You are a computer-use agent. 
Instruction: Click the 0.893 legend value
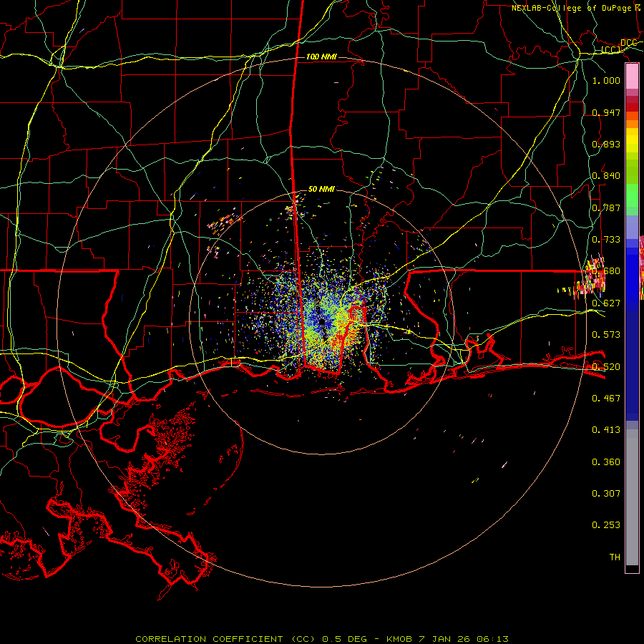click(606, 144)
